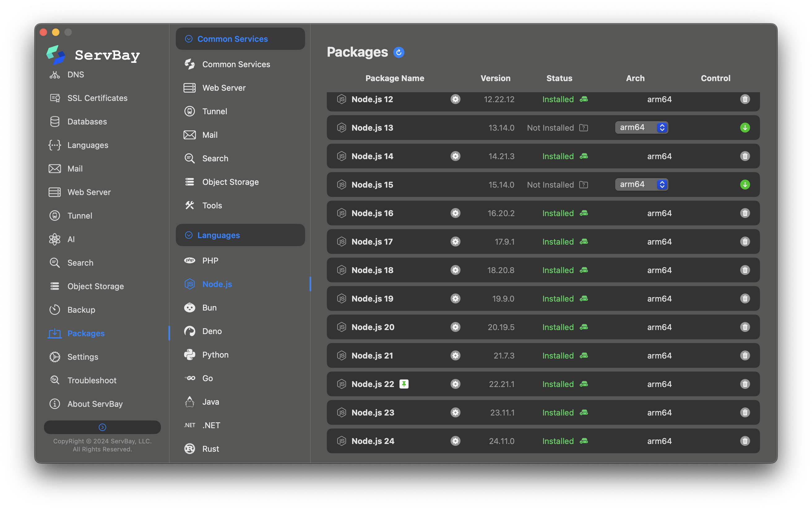Open settings gear for Node.js 20

[x=455, y=327]
